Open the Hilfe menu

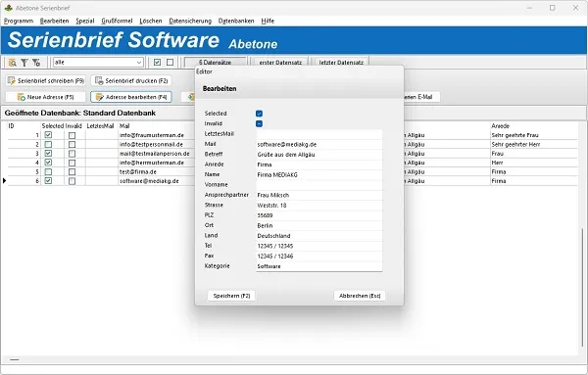[x=268, y=21]
